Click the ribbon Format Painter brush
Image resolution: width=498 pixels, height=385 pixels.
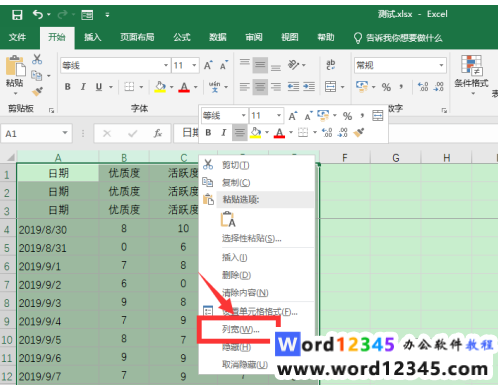pyautogui.click(x=37, y=91)
